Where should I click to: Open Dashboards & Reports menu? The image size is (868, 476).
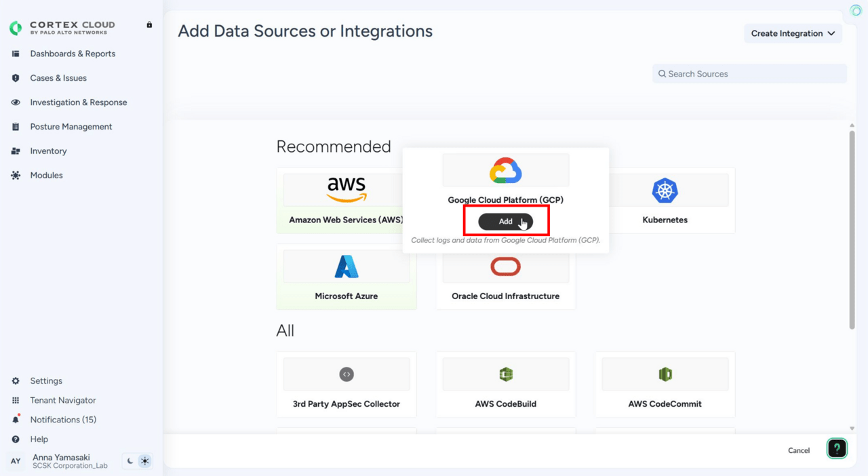[x=73, y=54]
